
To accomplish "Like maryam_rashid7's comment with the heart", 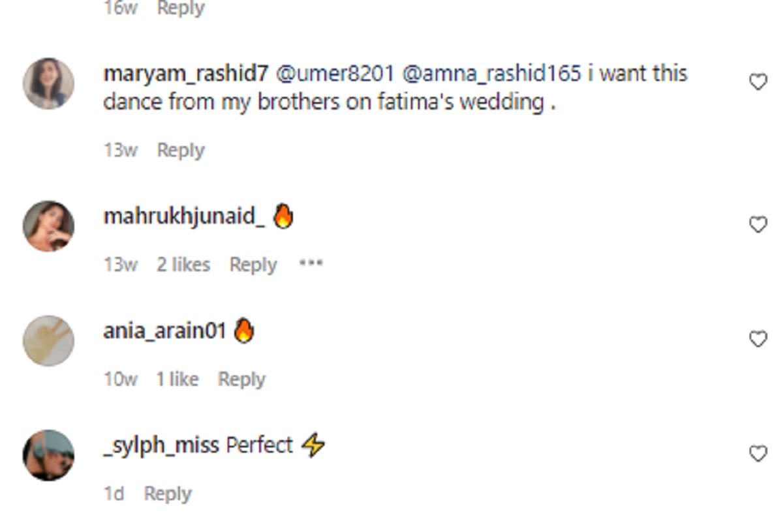I will (x=758, y=83).
